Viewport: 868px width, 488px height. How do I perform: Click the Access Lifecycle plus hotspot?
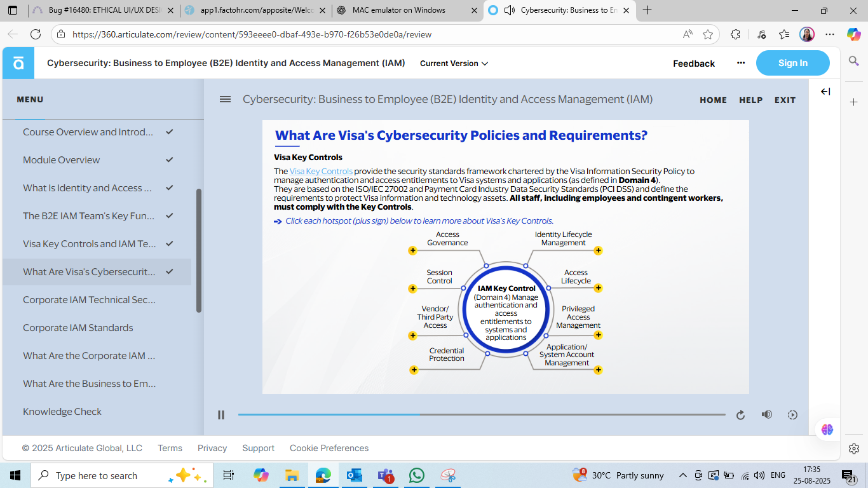point(598,288)
